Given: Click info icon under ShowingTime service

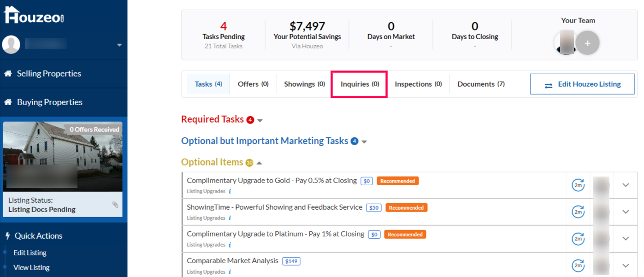Looking at the screenshot, I should pyautogui.click(x=230, y=218).
